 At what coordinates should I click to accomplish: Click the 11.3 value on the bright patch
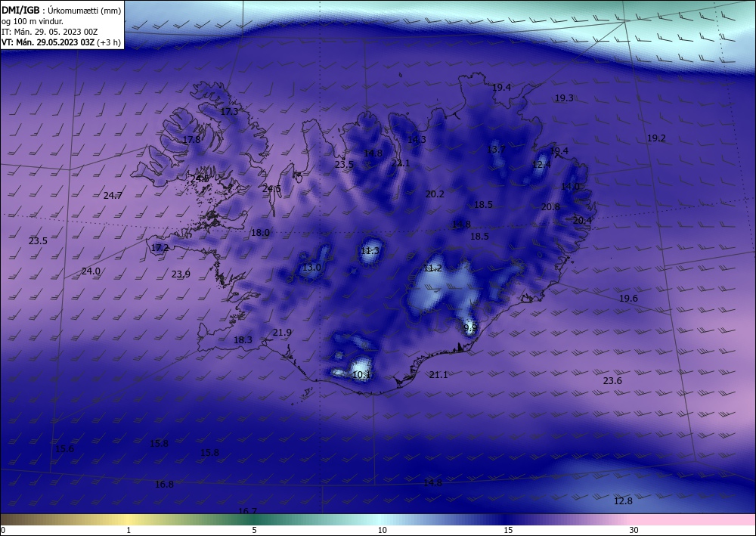pyautogui.click(x=370, y=251)
